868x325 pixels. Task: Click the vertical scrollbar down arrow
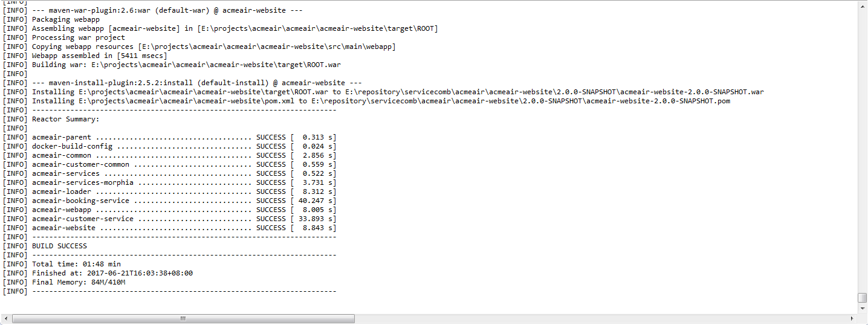(x=863, y=309)
